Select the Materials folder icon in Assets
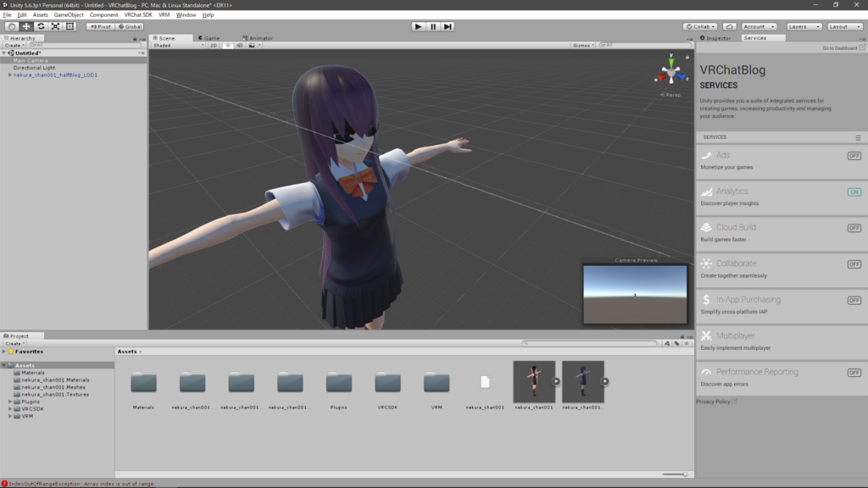Screen dimensions: 868x488 point(143,382)
